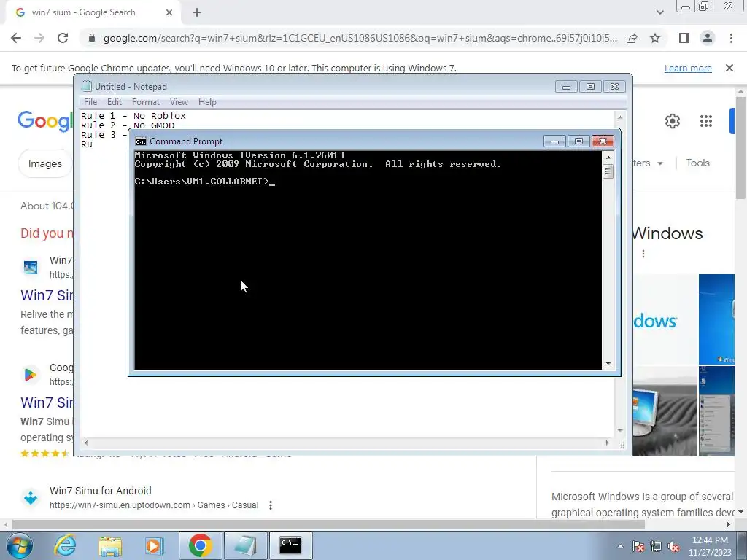747x560 pixels.
Task: Click Command Prompt scrollbar up arrow
Action: (608, 157)
